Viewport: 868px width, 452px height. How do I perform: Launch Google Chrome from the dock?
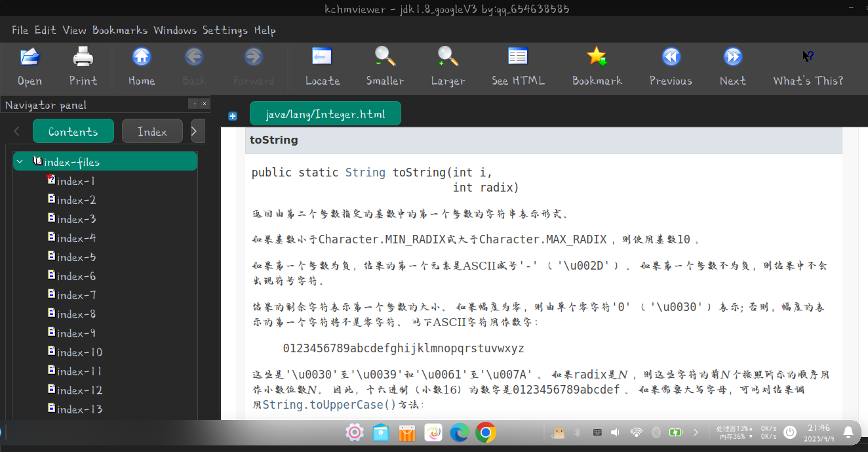(x=486, y=432)
